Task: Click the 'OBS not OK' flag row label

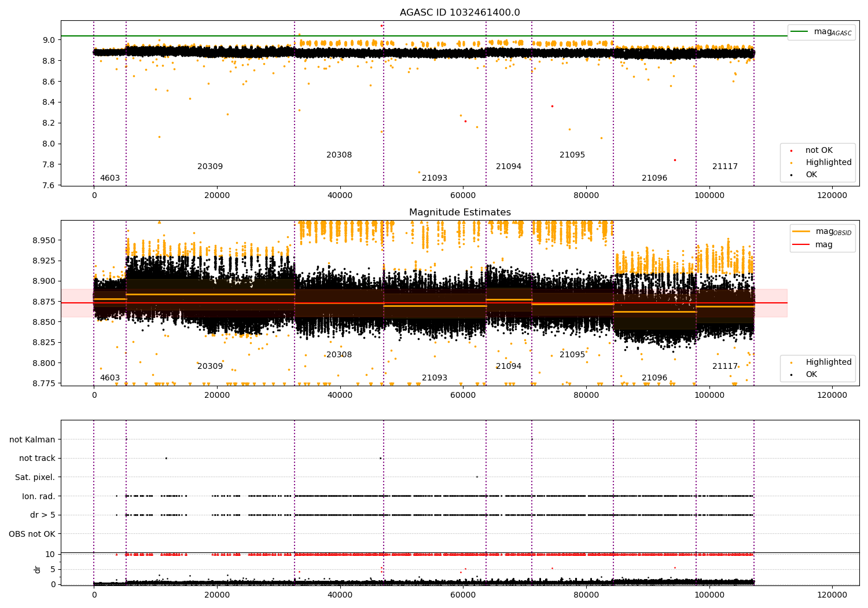Action: coord(32,534)
